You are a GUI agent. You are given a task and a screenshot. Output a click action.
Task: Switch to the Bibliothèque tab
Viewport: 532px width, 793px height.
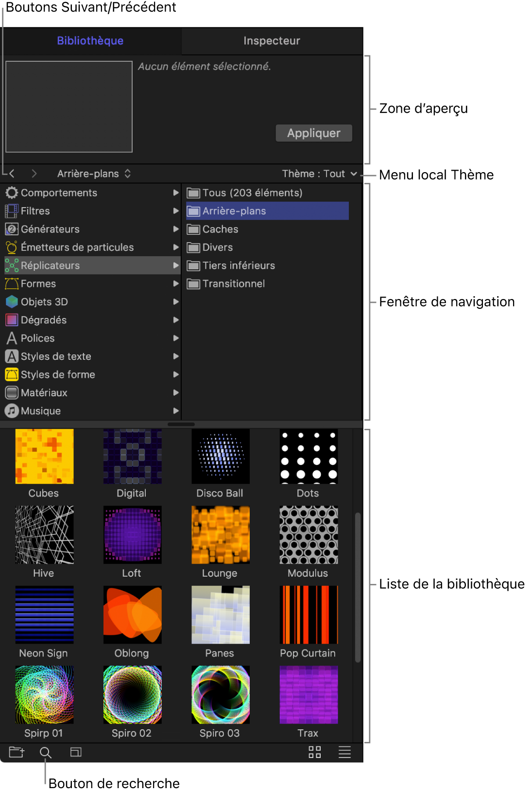click(90, 41)
